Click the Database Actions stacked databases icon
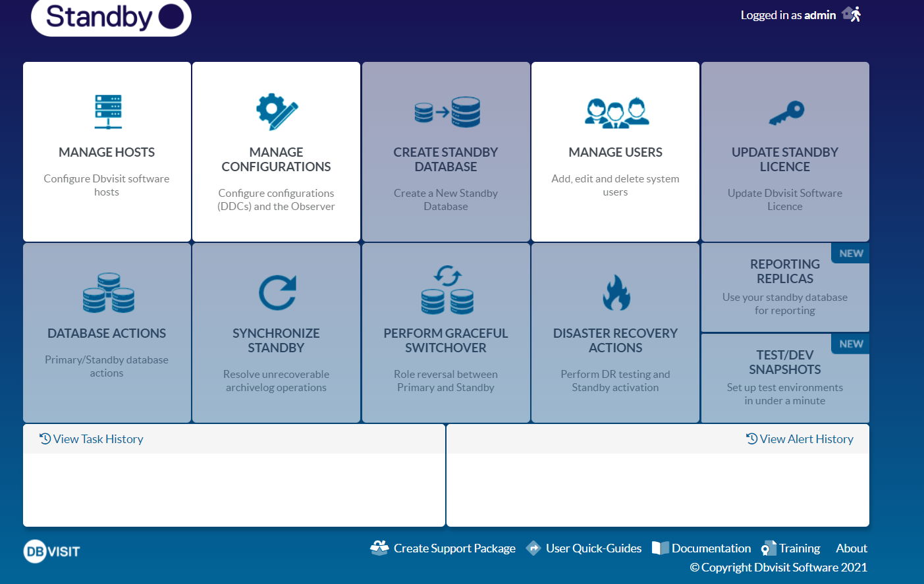 108,292
